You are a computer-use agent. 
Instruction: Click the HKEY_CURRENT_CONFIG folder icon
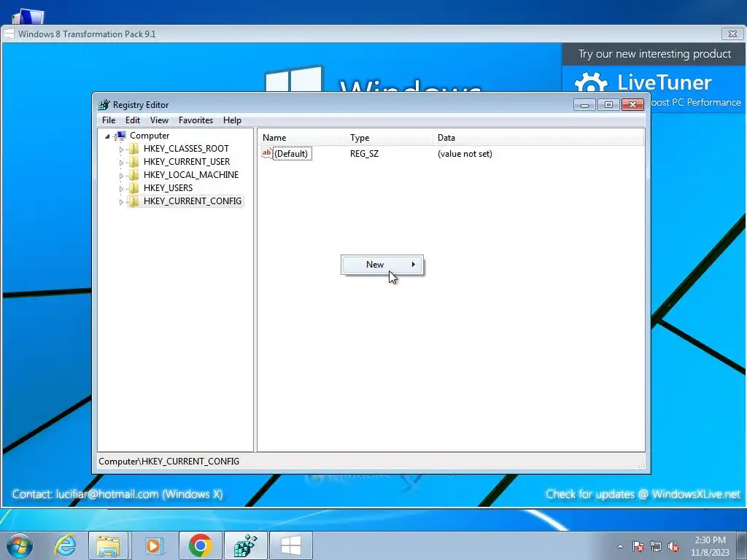pyautogui.click(x=134, y=201)
